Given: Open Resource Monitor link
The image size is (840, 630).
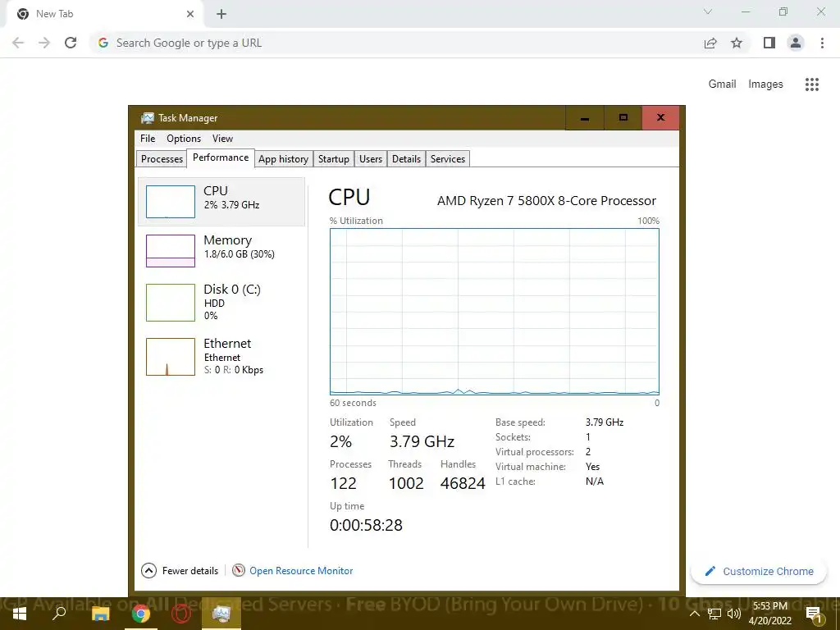Looking at the screenshot, I should pyautogui.click(x=301, y=571).
